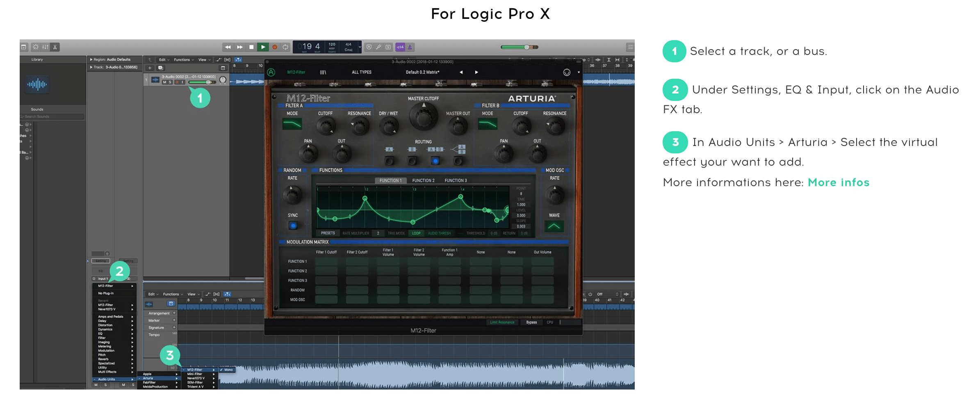Click the Fast Forward transport button
Image resolution: width=980 pixels, height=401 pixels.
tap(240, 47)
